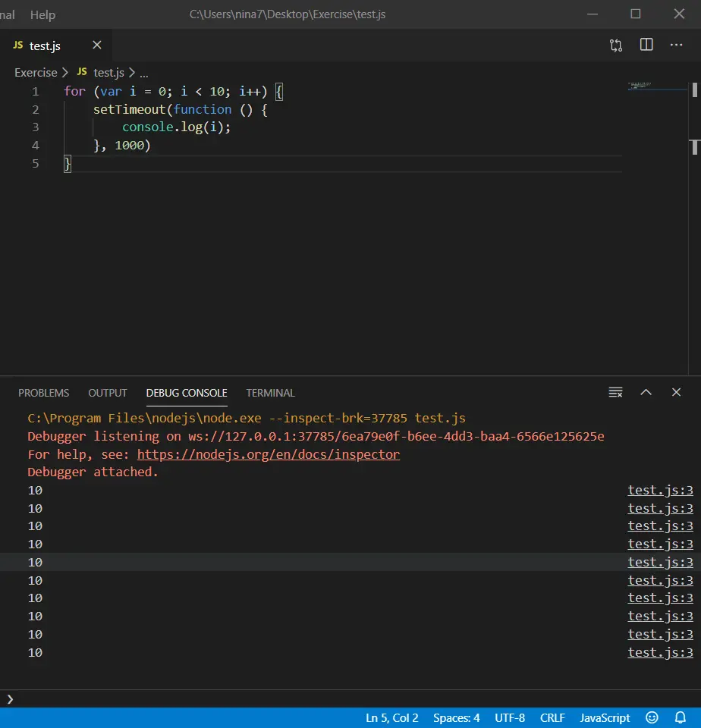This screenshot has height=728, width=701.
Task: Open the notifications bell
Action: [681, 717]
